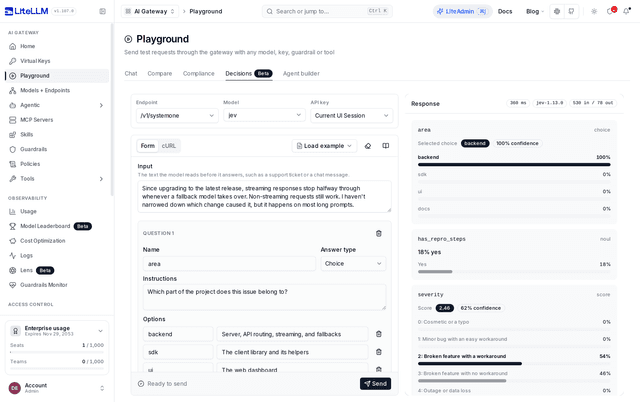Click the '62% confidence' badge

pos(481,308)
